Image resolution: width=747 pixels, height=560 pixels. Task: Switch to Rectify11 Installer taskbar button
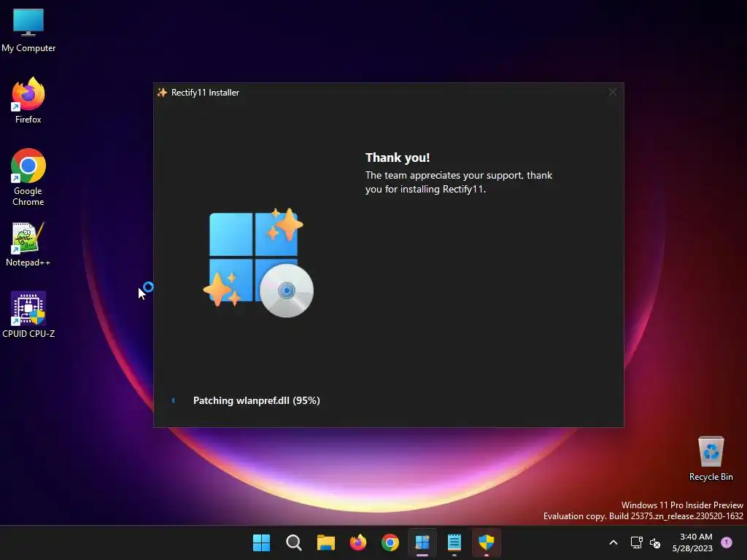(x=422, y=542)
